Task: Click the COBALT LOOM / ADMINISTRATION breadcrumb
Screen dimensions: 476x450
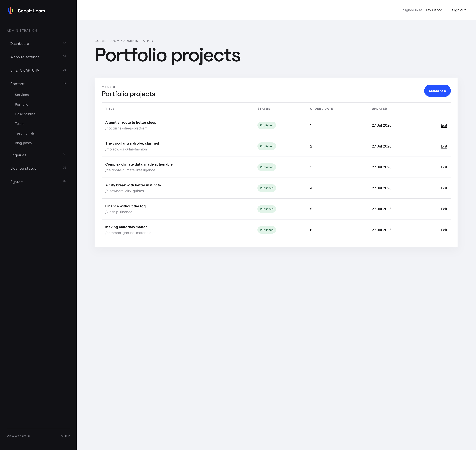Action: tap(124, 41)
